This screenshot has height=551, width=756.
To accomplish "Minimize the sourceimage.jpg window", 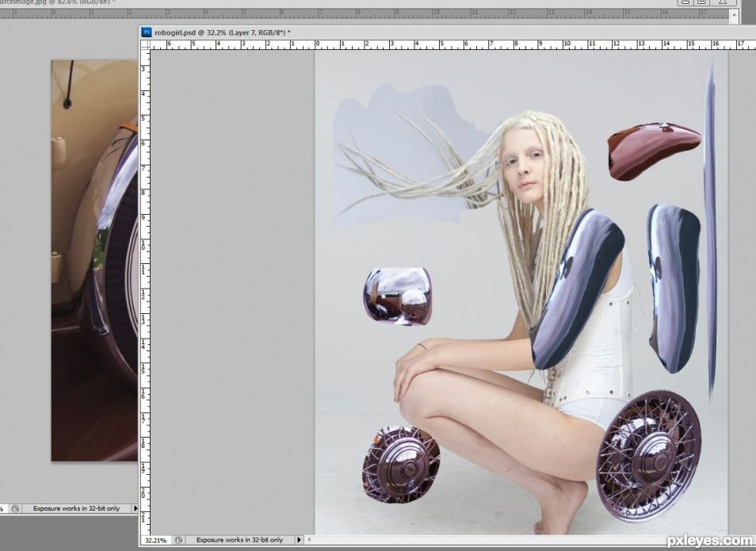I will coord(685,2).
